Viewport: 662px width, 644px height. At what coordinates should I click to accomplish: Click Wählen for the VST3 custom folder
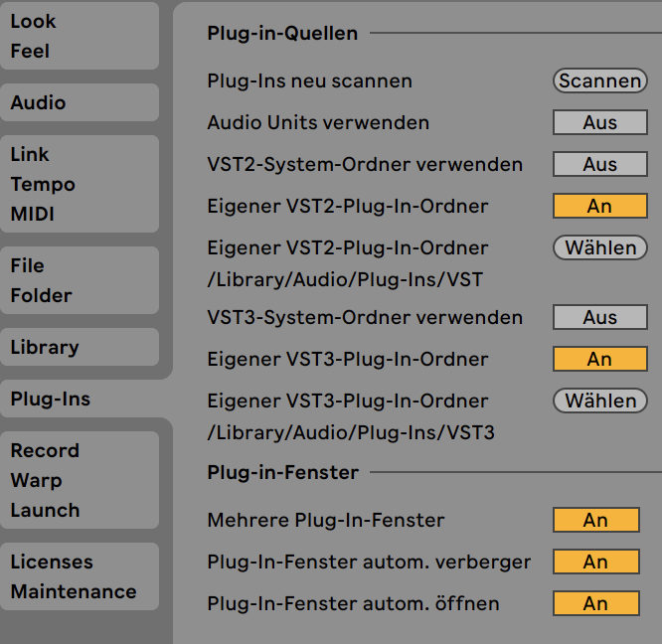[x=599, y=401]
